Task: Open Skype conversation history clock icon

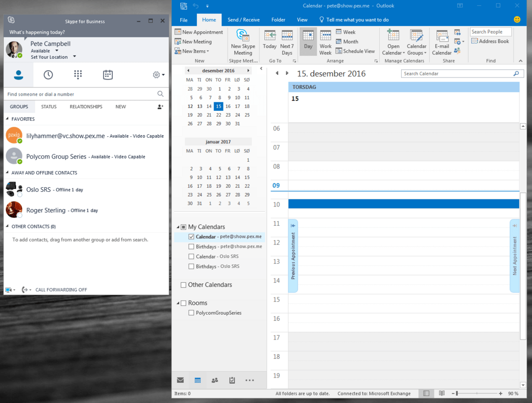Action: [x=48, y=75]
